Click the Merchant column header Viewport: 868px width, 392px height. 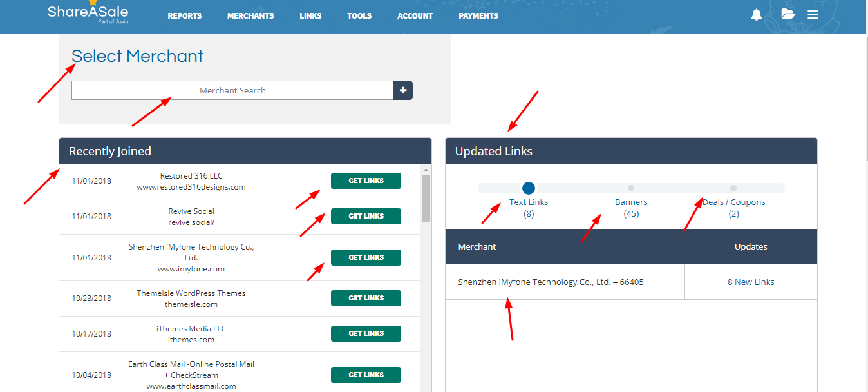point(477,246)
